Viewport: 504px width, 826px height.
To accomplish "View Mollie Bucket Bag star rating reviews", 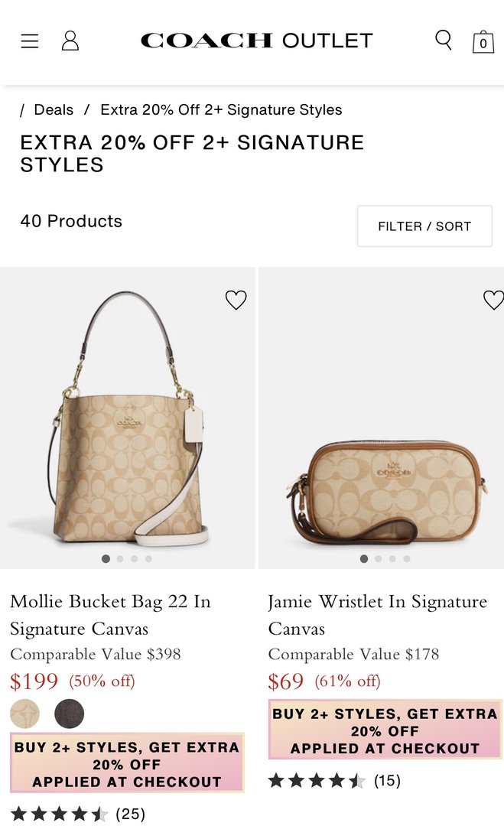I will pos(77,814).
